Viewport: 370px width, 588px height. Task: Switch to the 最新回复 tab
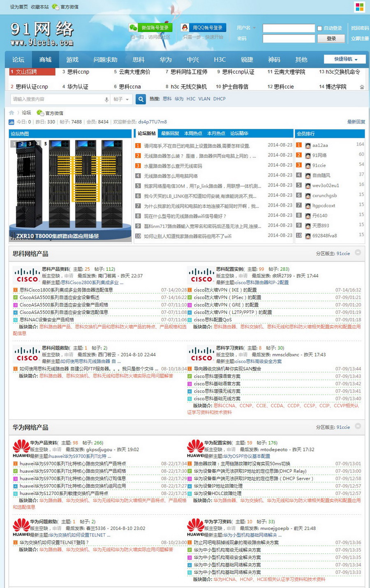(x=170, y=133)
